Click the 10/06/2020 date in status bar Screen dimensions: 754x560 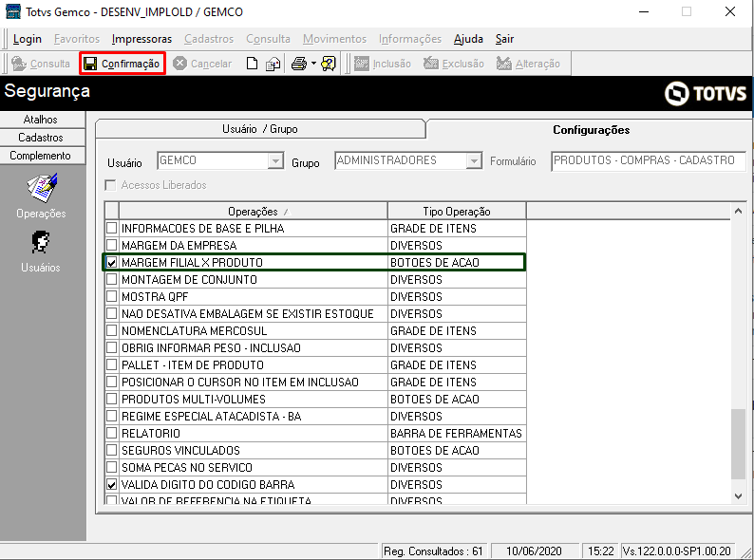[534, 551]
